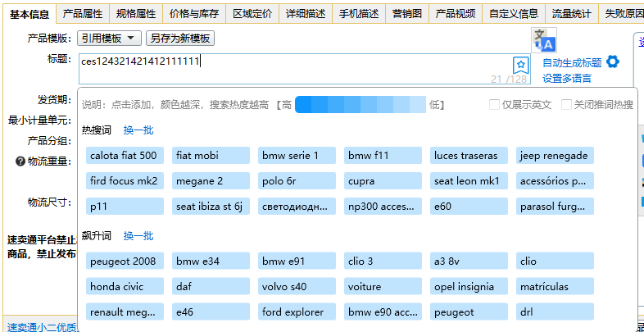Go to 流量统计 tab

pyautogui.click(x=572, y=14)
